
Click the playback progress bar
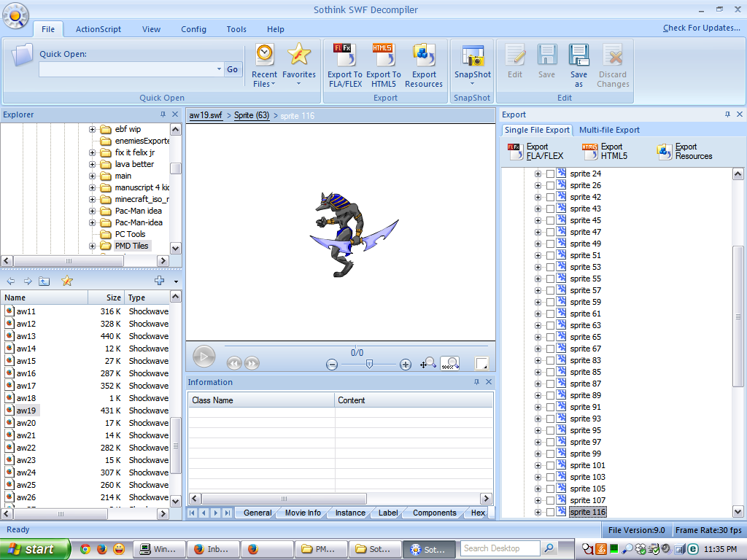coord(356,346)
